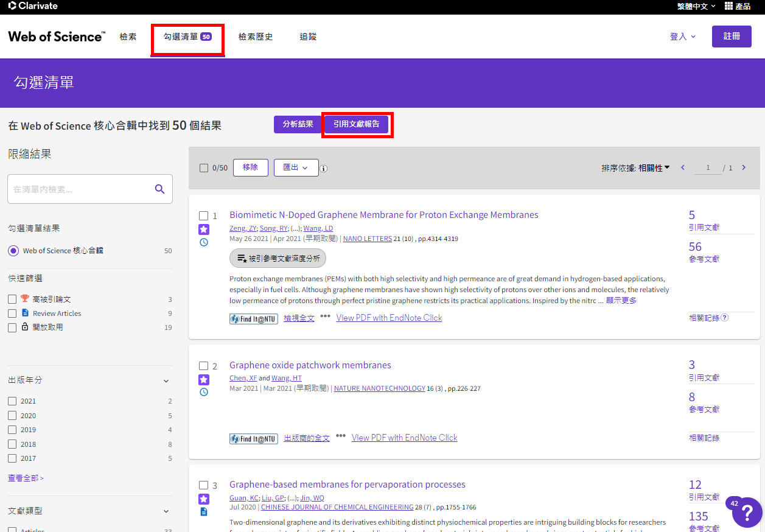Click the star icon under result 3
The width and height of the screenshot is (765, 532).
(204, 499)
